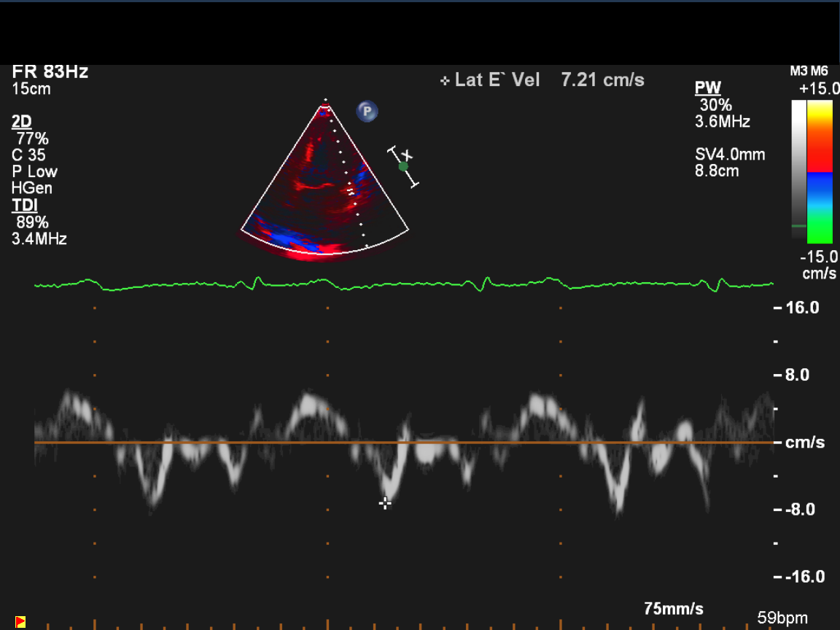840x630 pixels.
Task: Click the SV4.0mm sample volume setting
Action: point(730,155)
